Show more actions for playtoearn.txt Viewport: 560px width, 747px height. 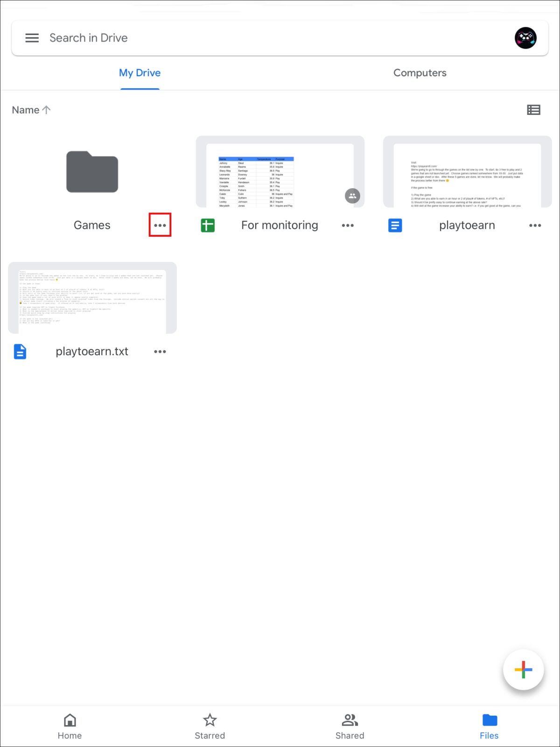pyautogui.click(x=160, y=352)
